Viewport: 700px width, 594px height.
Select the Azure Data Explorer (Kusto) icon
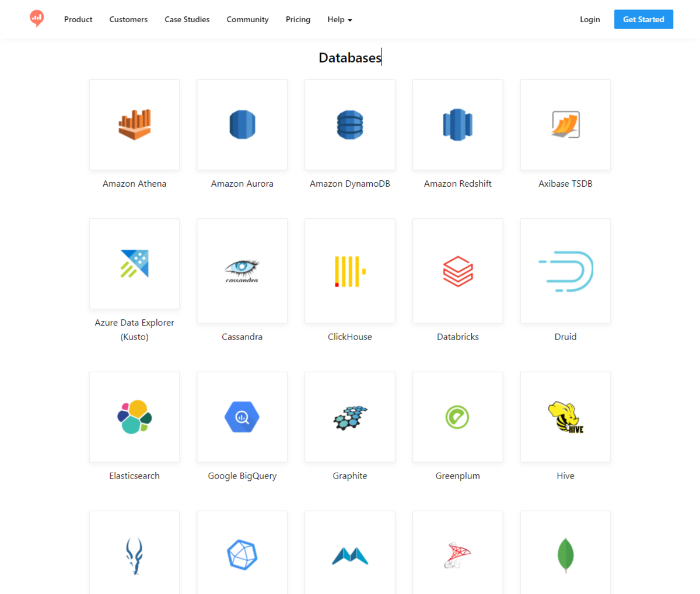[134, 264]
